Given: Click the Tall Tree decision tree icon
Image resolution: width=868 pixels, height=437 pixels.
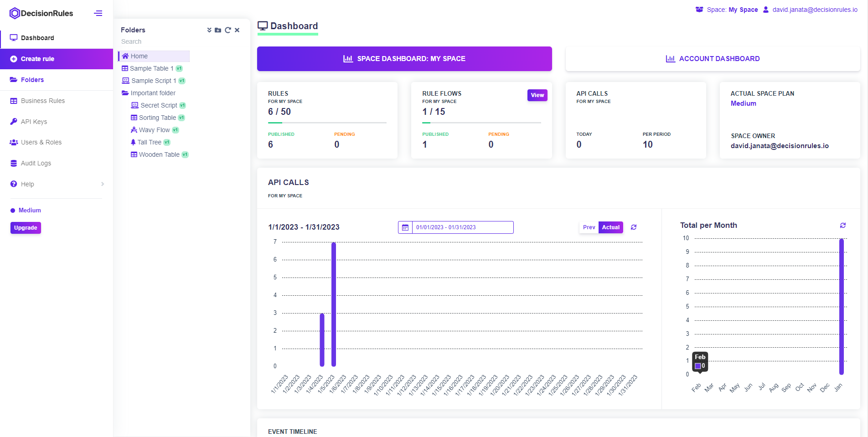Looking at the screenshot, I should coord(133,142).
